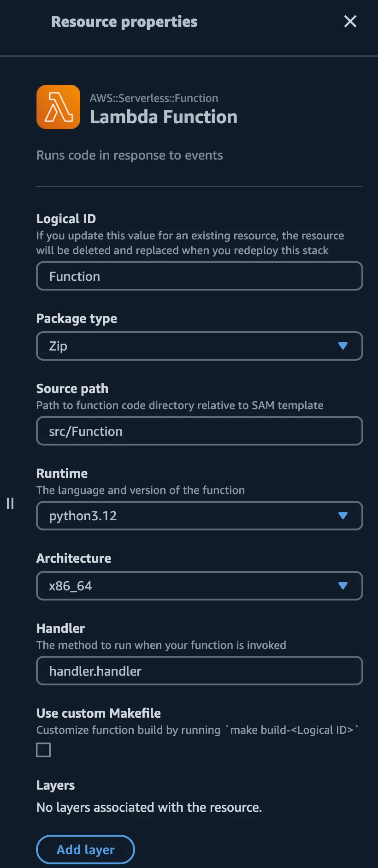Select the Layers section label
The height and width of the screenshot is (868, 378).
(55, 785)
